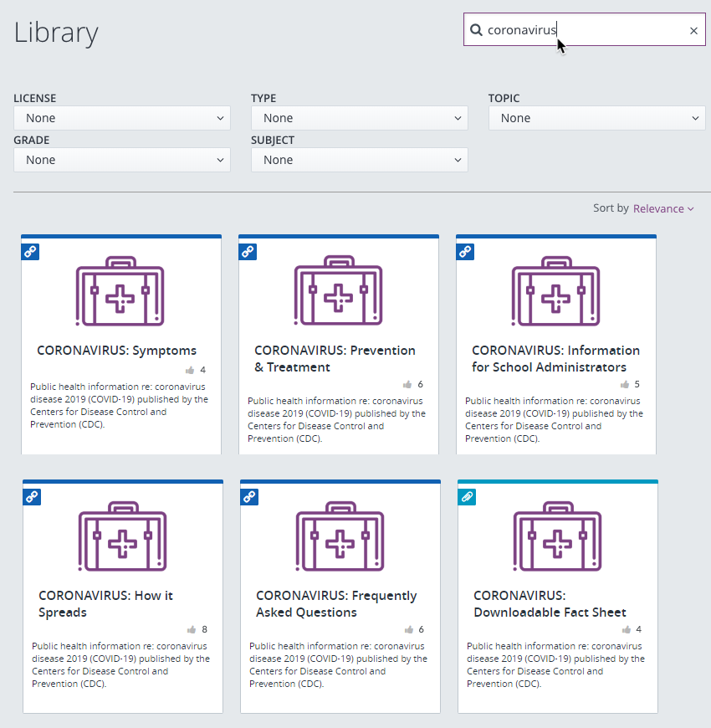The image size is (711, 728).
Task: Open CORONAVIRUS: Symptoms title
Action: [116, 351]
